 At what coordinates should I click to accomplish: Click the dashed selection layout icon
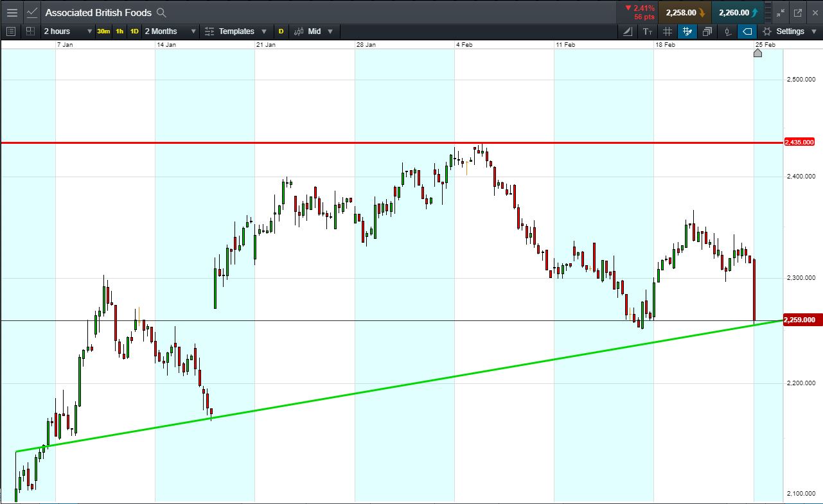coord(30,31)
